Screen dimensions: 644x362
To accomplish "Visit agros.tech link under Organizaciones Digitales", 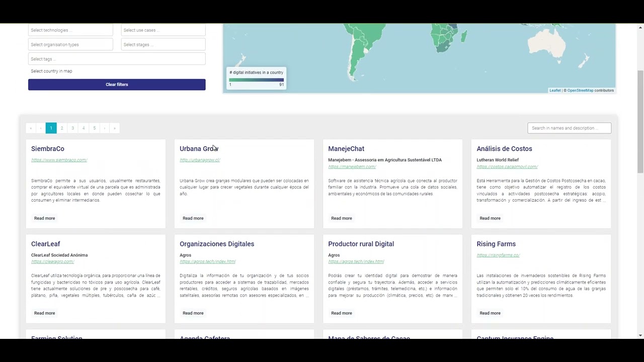I will [207, 261].
